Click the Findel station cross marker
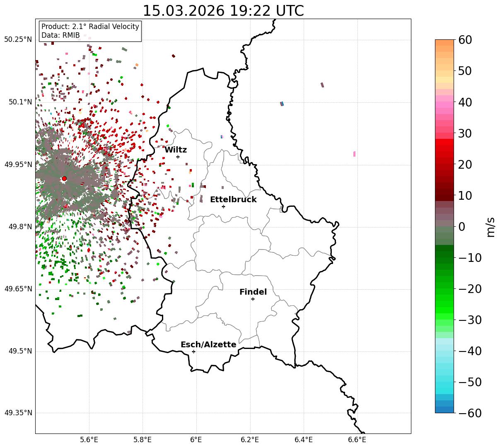The width and height of the screenshot is (500, 448). pyautogui.click(x=253, y=299)
